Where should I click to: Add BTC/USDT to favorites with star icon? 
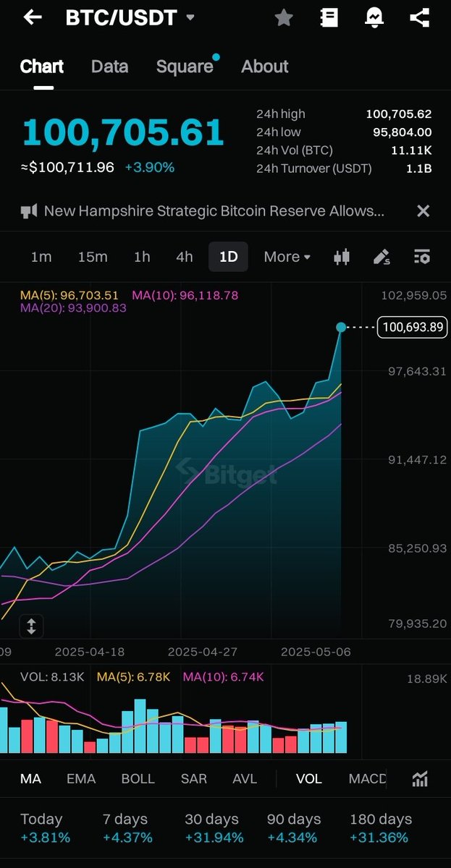284,17
